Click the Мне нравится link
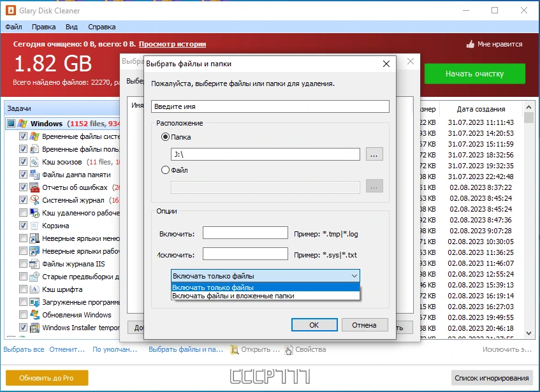 (500, 44)
